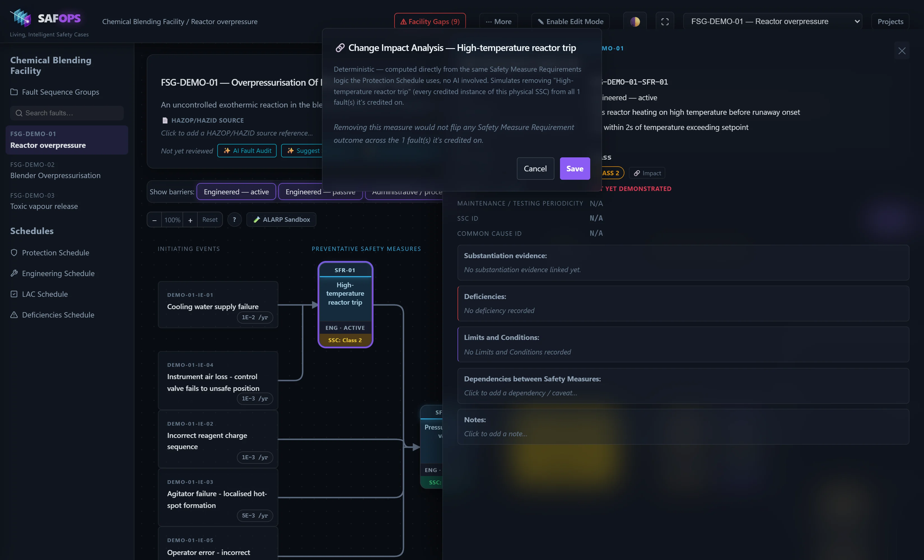Click the 100% zoom level readout
The height and width of the screenshot is (560, 924).
coord(172,220)
